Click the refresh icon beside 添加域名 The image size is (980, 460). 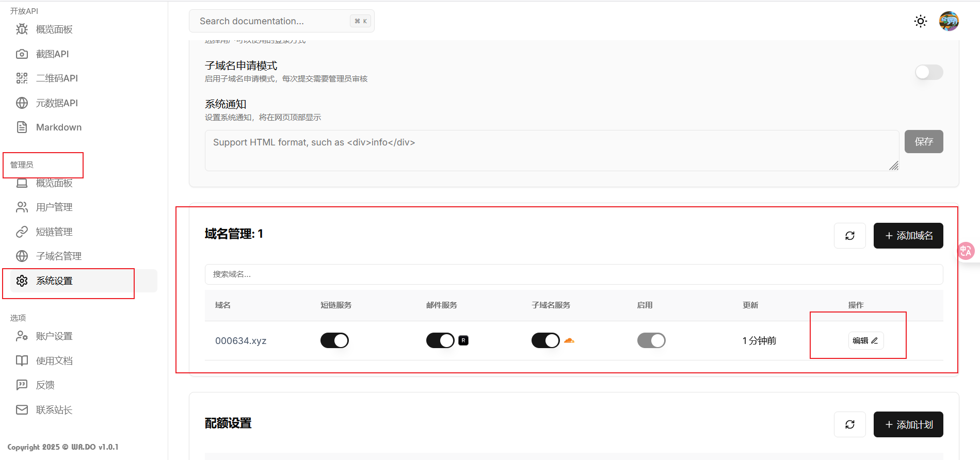[849, 236]
